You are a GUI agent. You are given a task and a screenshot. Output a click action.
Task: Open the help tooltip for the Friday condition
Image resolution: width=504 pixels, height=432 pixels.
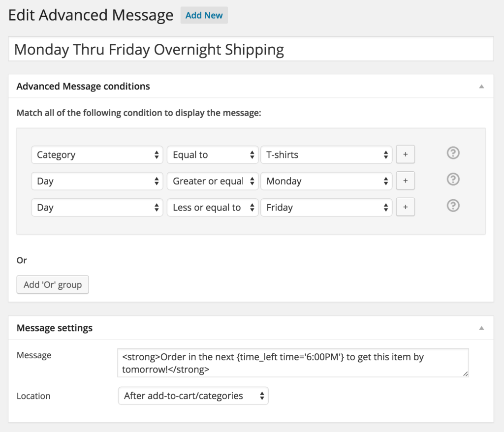pyautogui.click(x=453, y=206)
